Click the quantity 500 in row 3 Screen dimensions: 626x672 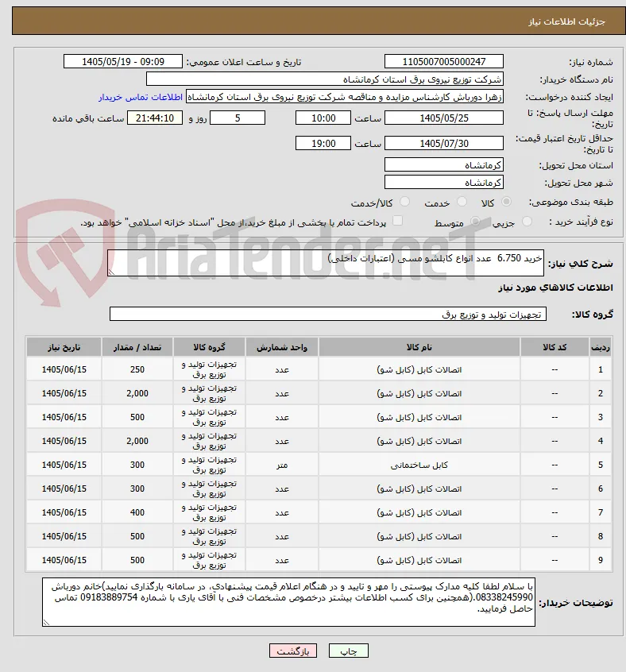(137, 417)
